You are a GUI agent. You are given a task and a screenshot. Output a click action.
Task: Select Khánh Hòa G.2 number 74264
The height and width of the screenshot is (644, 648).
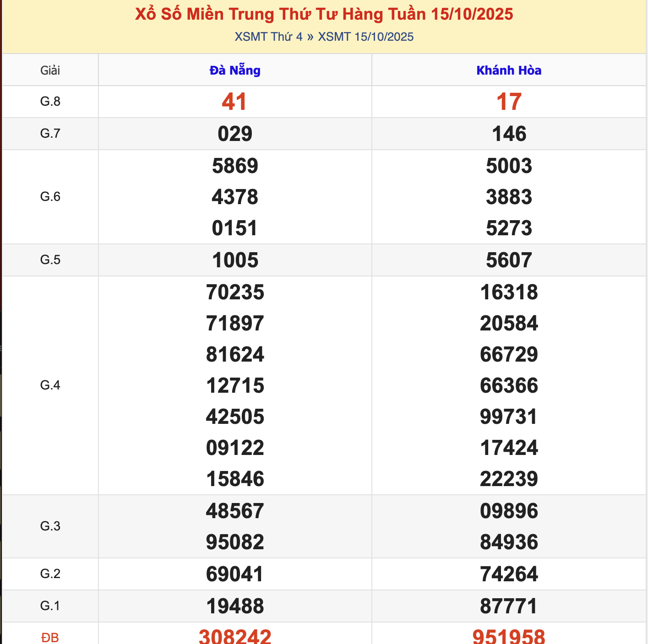(x=509, y=574)
